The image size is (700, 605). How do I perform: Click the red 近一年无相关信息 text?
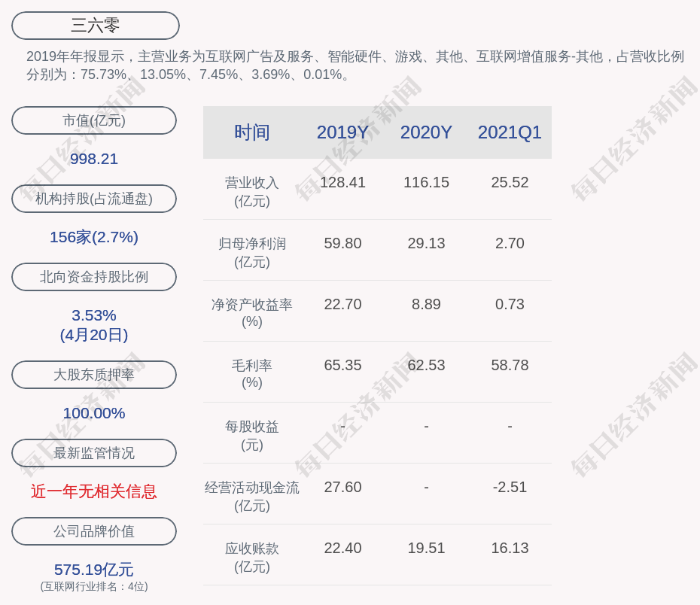tap(94, 491)
